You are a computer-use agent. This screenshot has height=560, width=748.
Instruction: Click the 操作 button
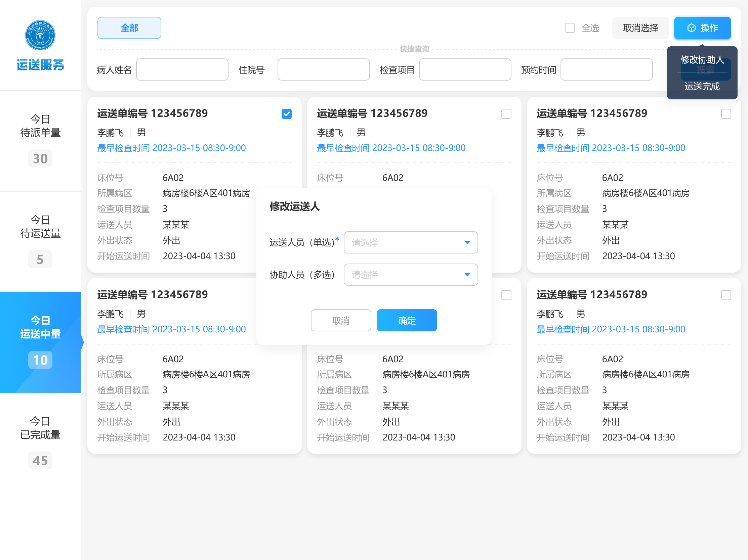coord(702,28)
